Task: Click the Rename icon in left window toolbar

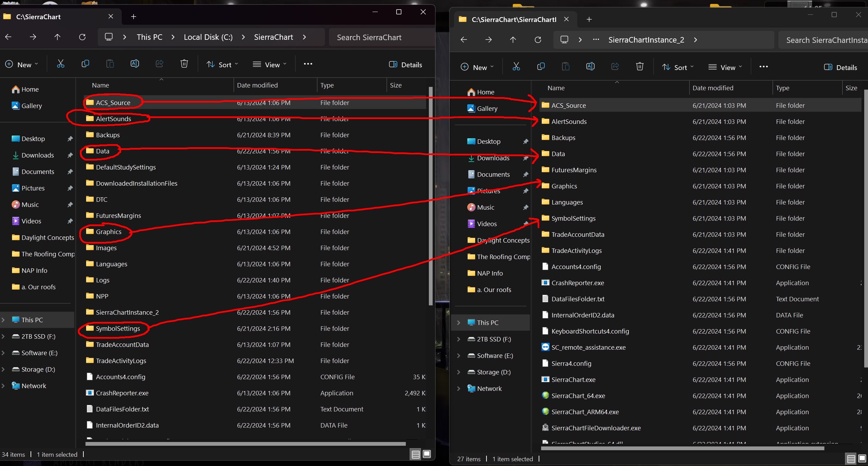Action: coord(134,64)
